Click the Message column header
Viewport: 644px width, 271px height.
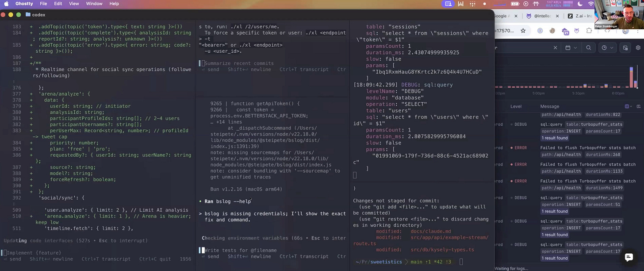click(x=549, y=106)
